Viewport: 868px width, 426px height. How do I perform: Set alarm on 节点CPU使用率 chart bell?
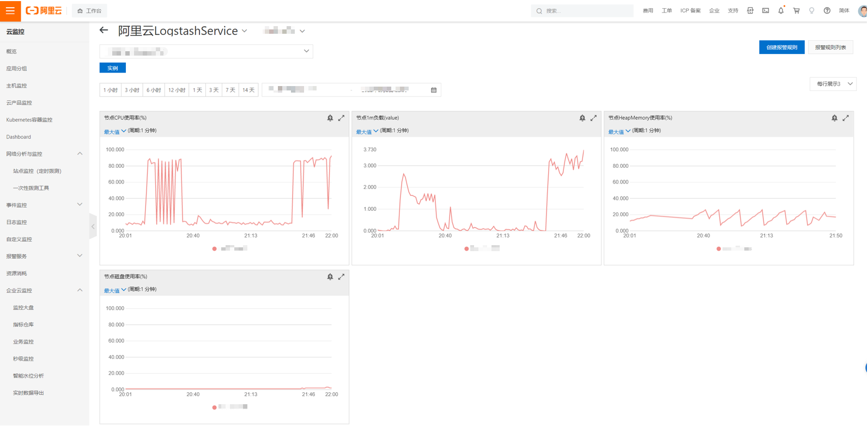[x=330, y=118]
